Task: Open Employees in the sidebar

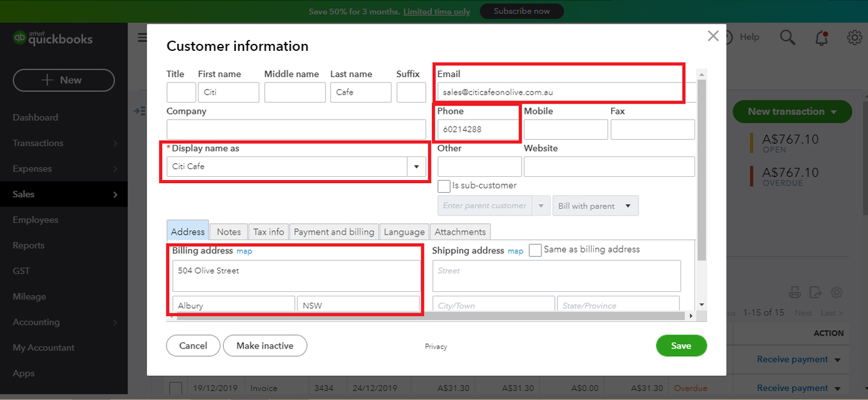Action: tap(36, 220)
